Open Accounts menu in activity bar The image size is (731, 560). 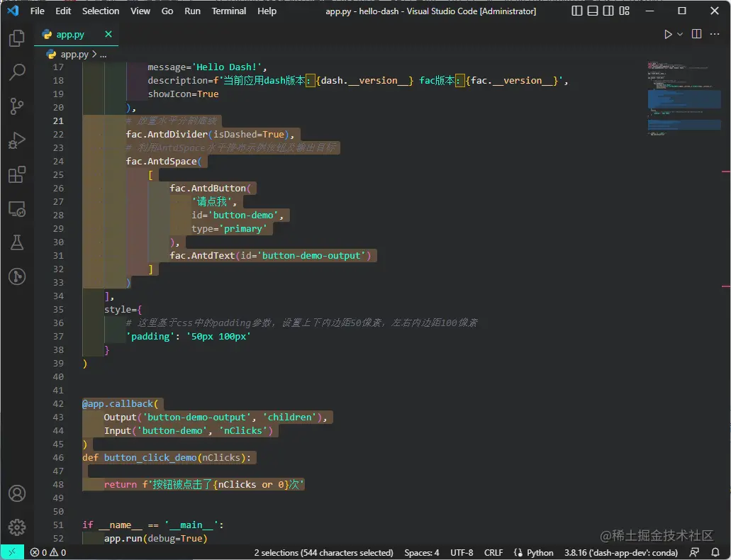pyautogui.click(x=17, y=493)
